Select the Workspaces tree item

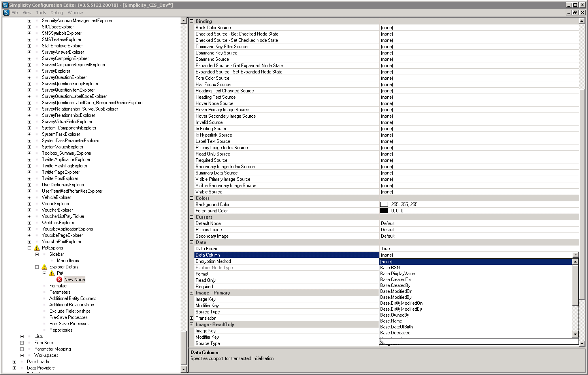[46, 355]
